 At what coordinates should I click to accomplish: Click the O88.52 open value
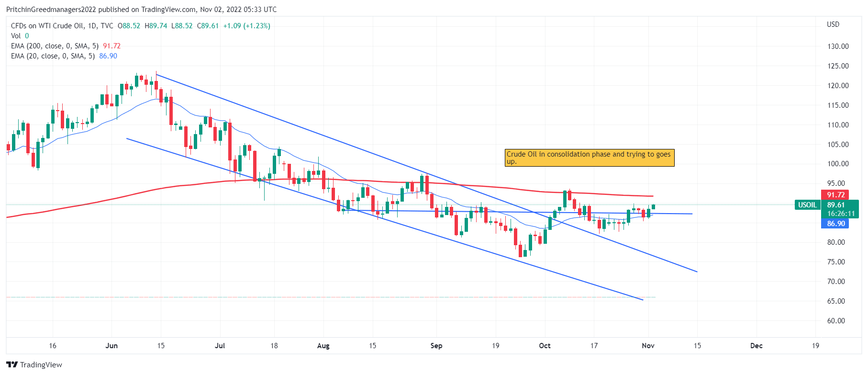(129, 26)
